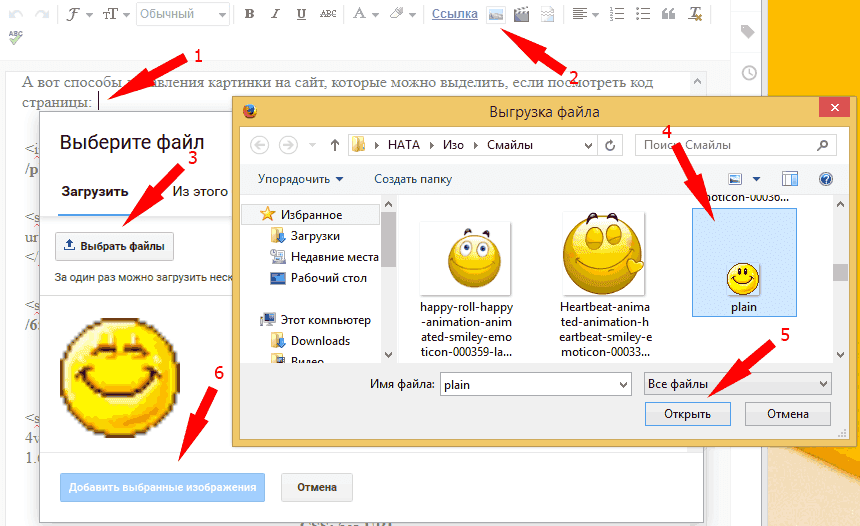Toggle italic text formatting
This screenshot has width=860, height=526.
[275, 14]
